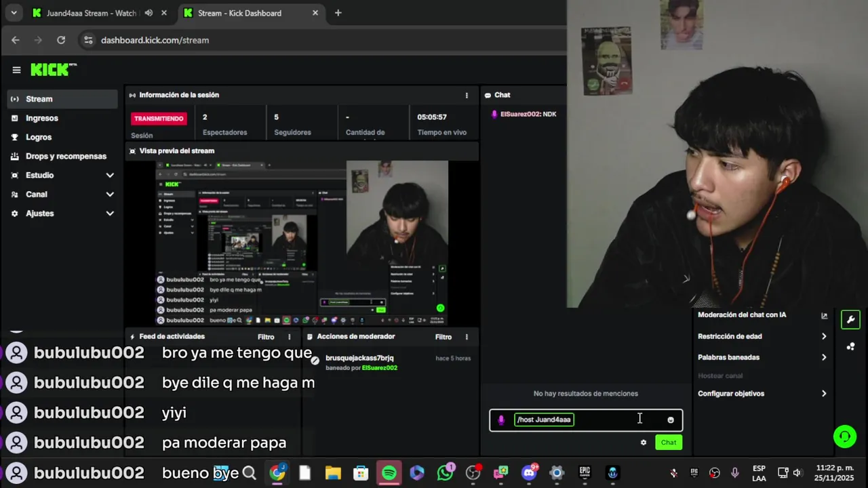Reload the browser page
This screenshot has width=868, height=488.
pos(61,40)
